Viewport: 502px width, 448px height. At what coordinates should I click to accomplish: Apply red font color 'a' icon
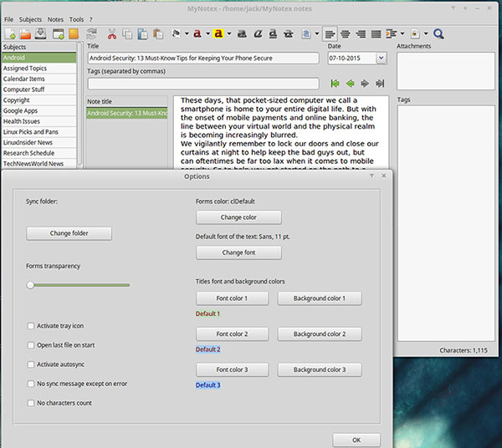(x=197, y=33)
